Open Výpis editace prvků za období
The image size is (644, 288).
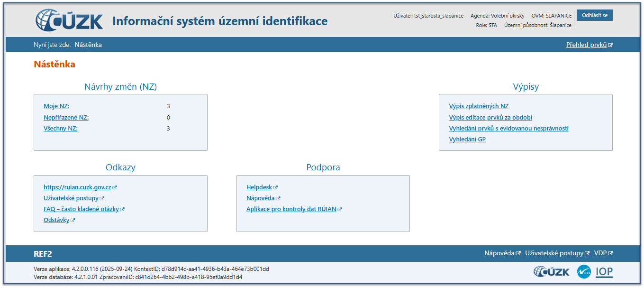coord(490,118)
